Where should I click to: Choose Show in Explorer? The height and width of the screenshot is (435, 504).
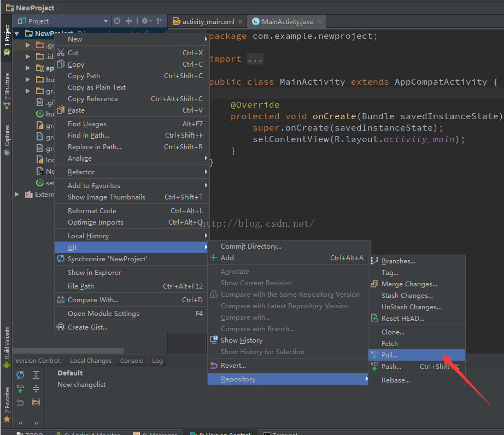[132, 273]
